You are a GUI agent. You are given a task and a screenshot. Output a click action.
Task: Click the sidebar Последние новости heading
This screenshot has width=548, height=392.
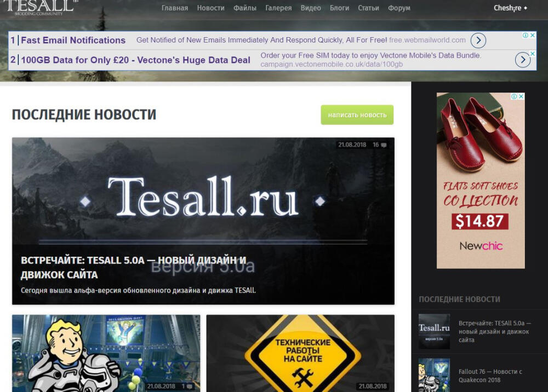[459, 299]
